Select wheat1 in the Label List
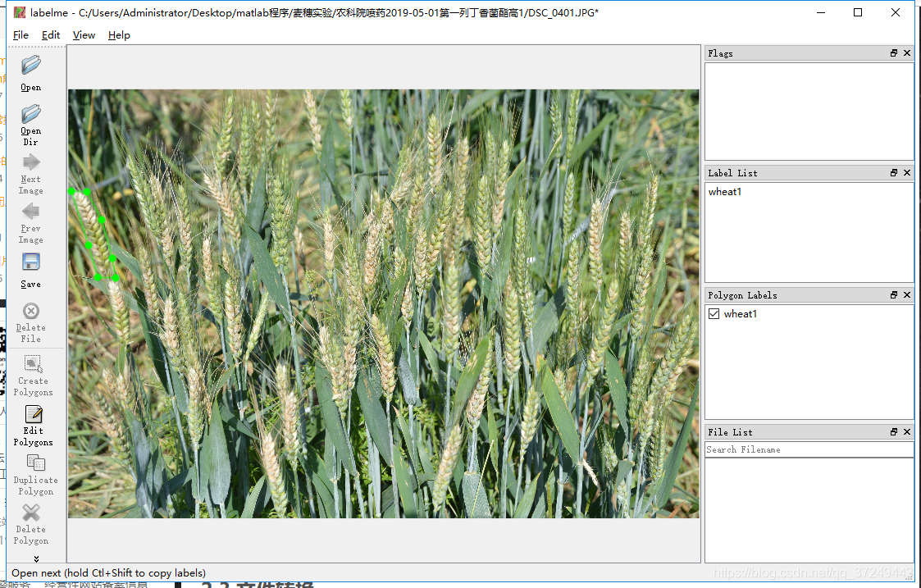Viewport: 921px width, 588px height. [x=725, y=192]
